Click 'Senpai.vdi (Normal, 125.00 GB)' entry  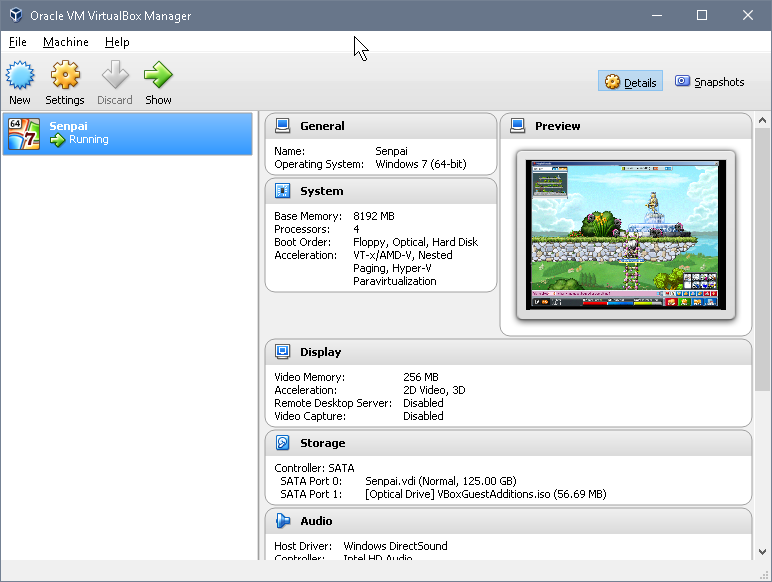pos(441,481)
